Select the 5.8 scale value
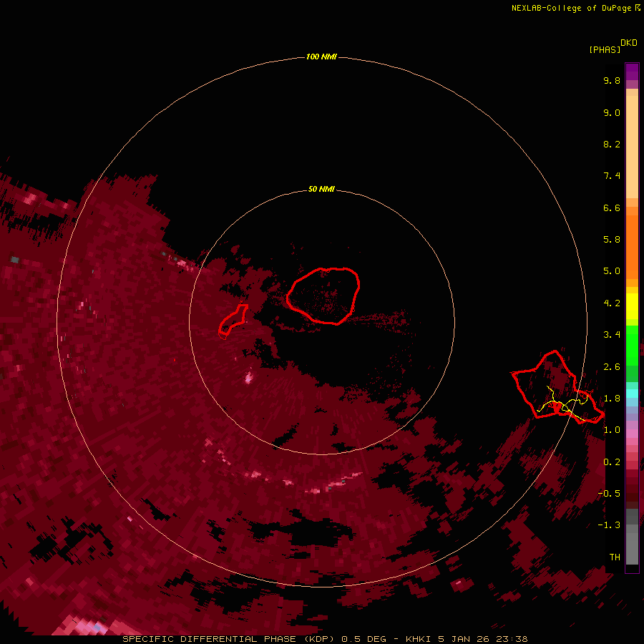 pyautogui.click(x=612, y=240)
